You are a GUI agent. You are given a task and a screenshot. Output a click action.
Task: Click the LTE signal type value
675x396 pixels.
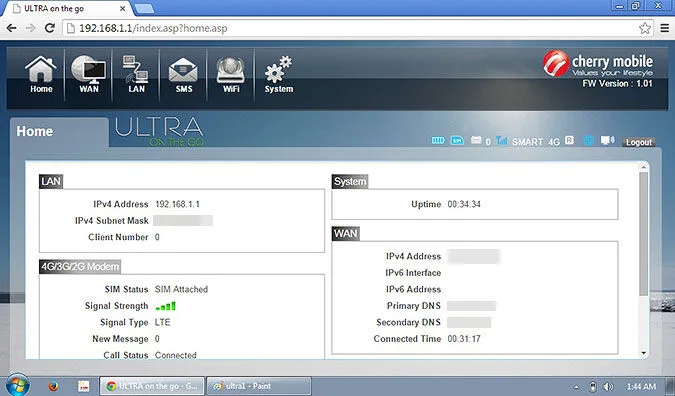point(162,322)
